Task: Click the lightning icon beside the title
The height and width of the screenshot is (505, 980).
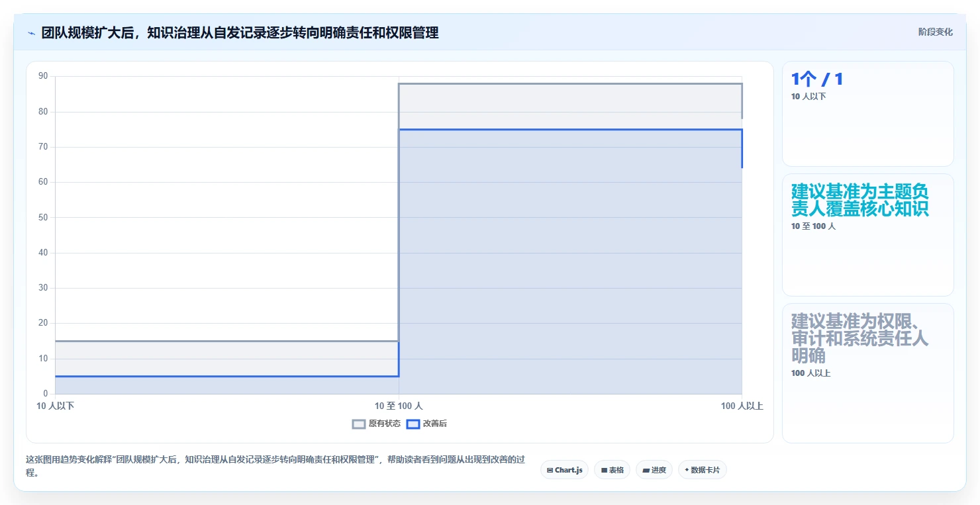Action: click(x=31, y=33)
